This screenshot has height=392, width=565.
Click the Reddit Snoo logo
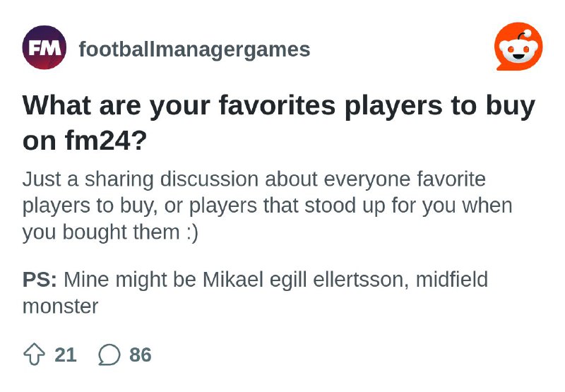click(518, 47)
